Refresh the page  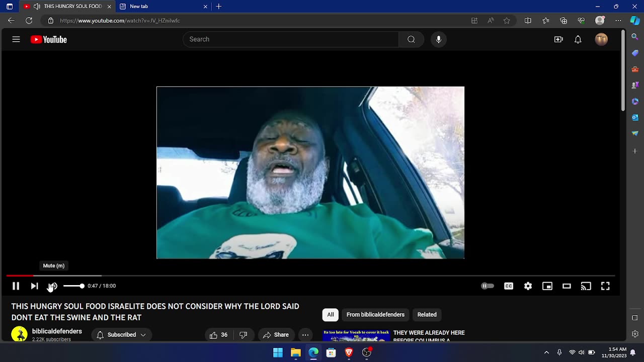pos(29,21)
